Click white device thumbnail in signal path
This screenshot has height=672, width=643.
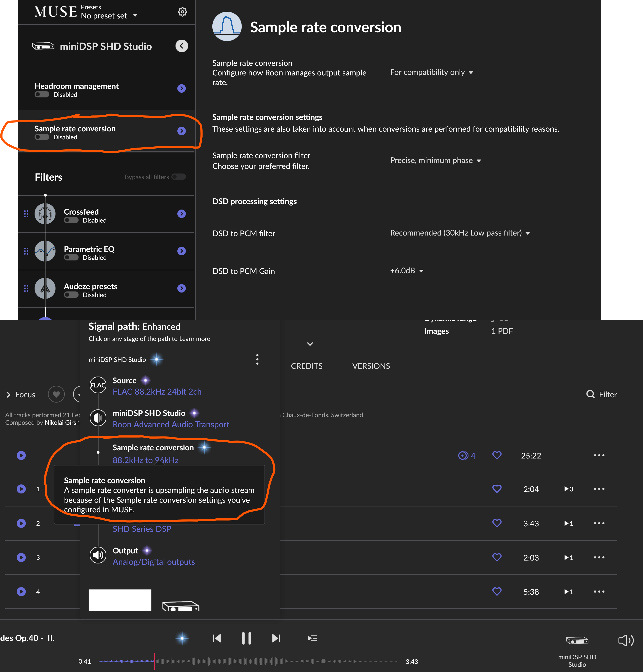click(x=120, y=600)
